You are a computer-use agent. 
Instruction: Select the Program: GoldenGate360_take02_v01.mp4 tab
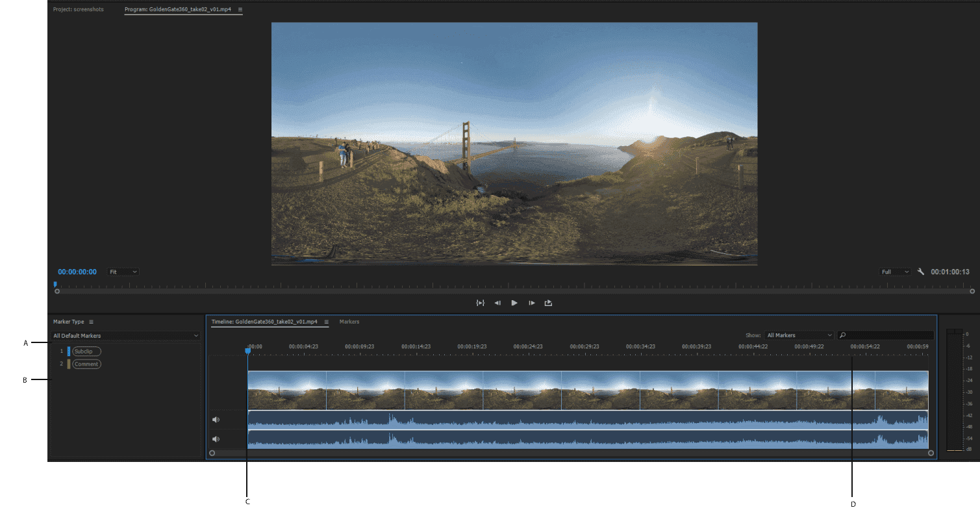pyautogui.click(x=178, y=10)
